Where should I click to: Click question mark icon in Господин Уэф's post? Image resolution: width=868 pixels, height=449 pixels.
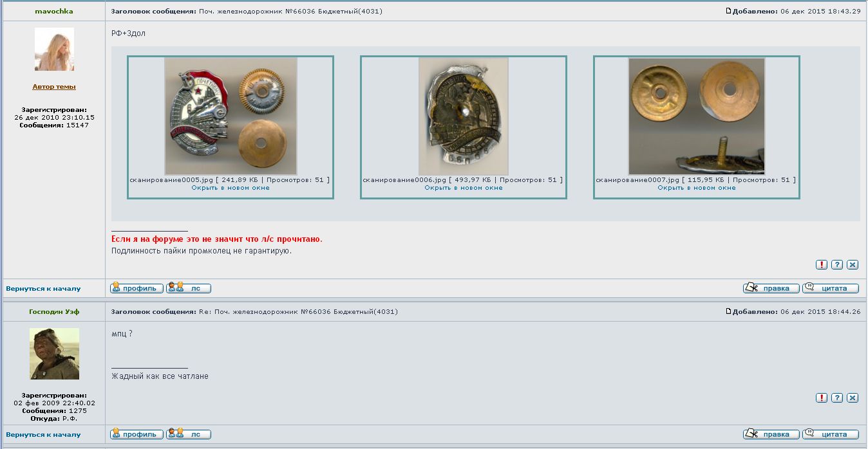point(837,398)
